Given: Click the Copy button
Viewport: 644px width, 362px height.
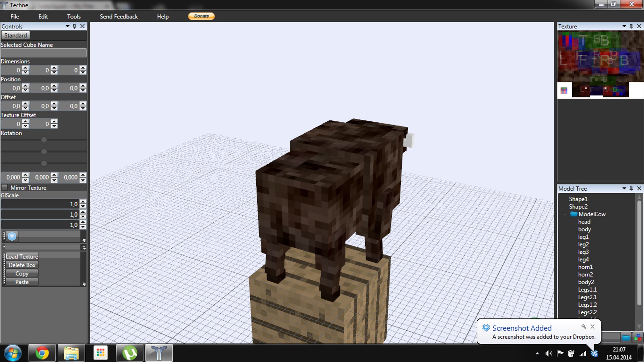Looking at the screenshot, I should [22, 273].
